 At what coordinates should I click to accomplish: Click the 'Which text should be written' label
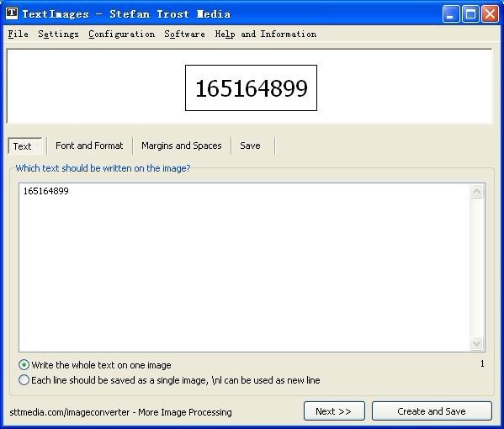pyautogui.click(x=103, y=168)
